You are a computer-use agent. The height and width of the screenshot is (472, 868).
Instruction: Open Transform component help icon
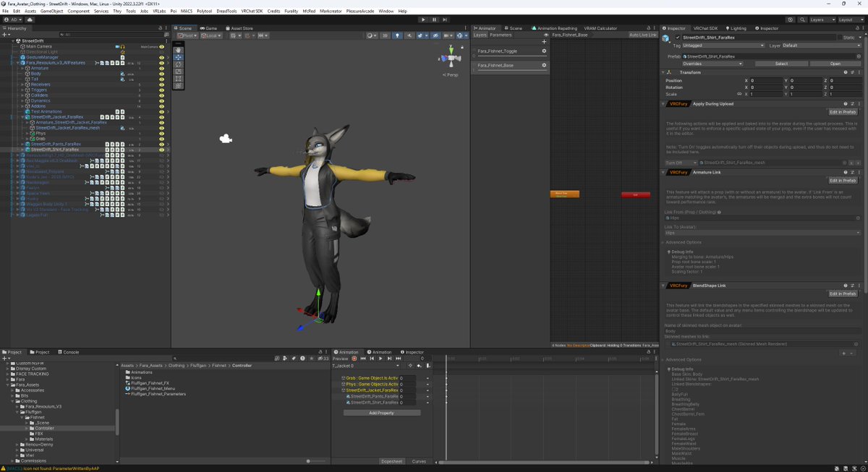click(x=845, y=72)
